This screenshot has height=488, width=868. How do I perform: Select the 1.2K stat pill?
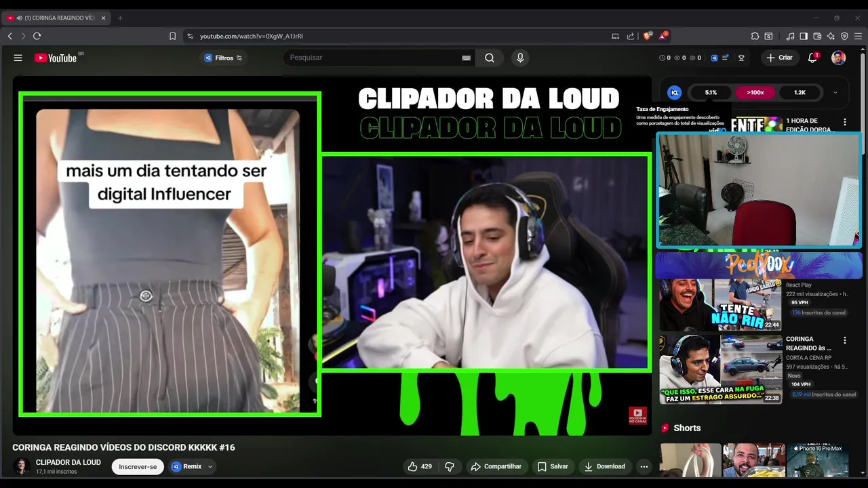800,92
